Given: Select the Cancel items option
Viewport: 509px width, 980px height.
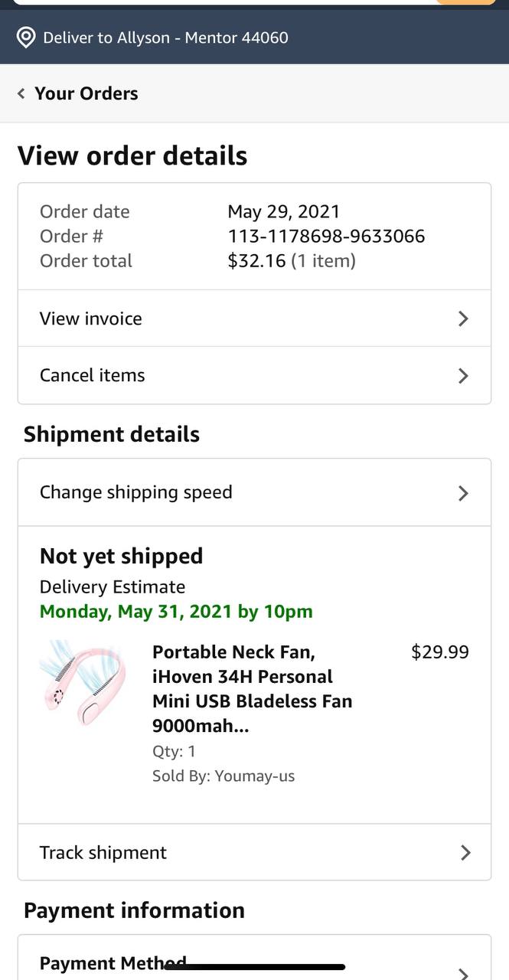Looking at the screenshot, I should [93, 375].
